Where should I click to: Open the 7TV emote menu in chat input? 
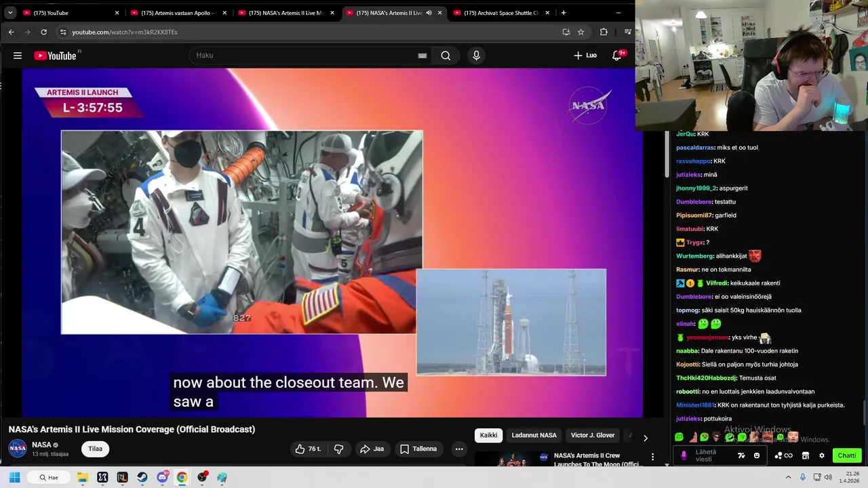(x=741, y=455)
